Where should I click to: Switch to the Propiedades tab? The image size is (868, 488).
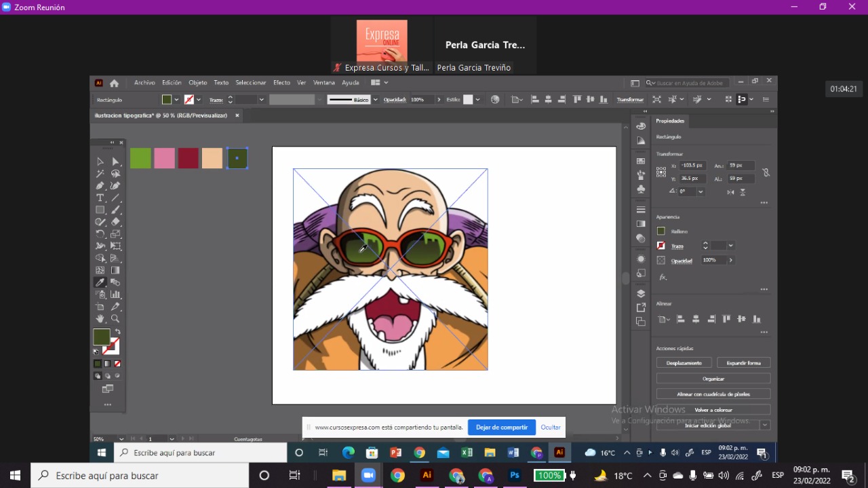click(670, 121)
